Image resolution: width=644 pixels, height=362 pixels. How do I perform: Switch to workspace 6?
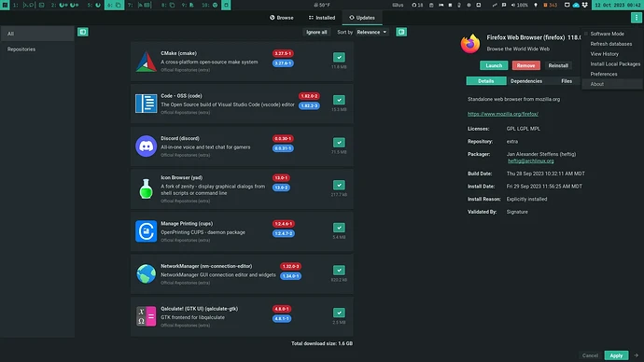point(114,5)
